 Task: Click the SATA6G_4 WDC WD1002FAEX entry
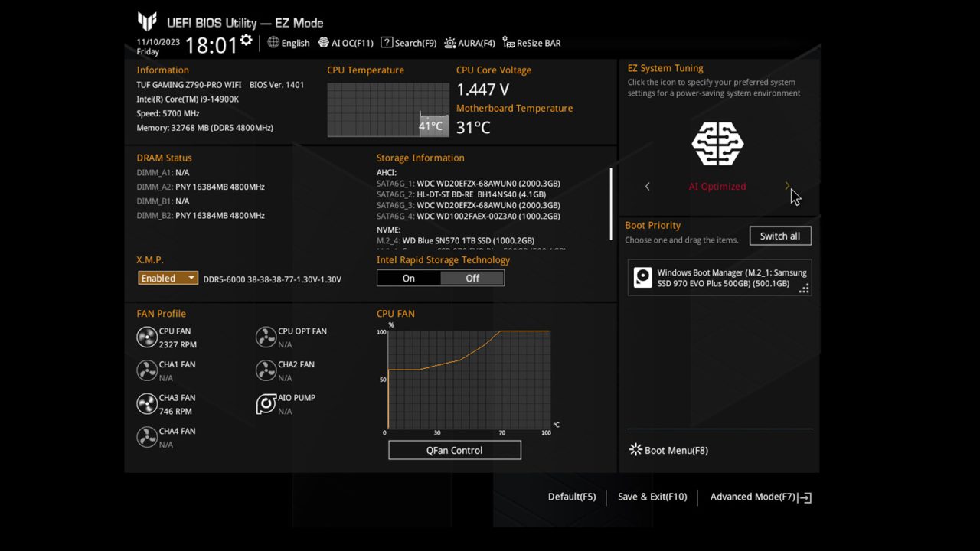pyautogui.click(x=469, y=216)
